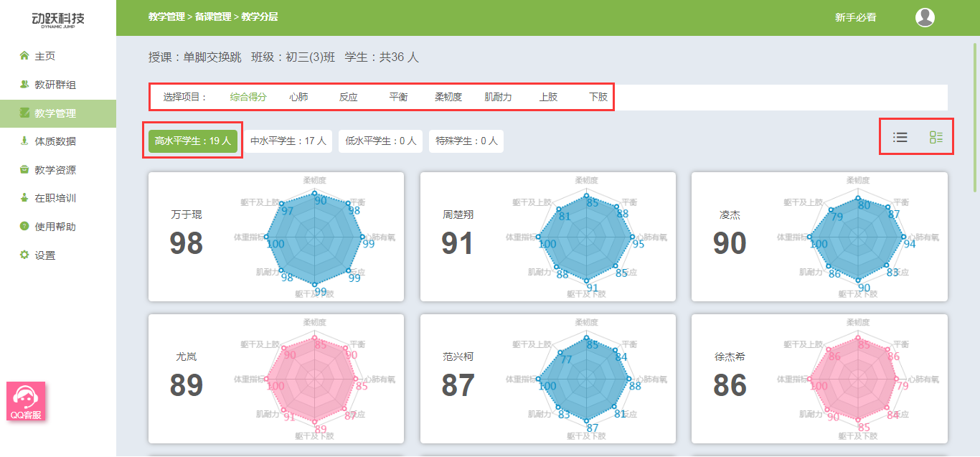This screenshot has width=980, height=457.
Task: Click the 使用帮助 question mark icon
Action: 24,227
